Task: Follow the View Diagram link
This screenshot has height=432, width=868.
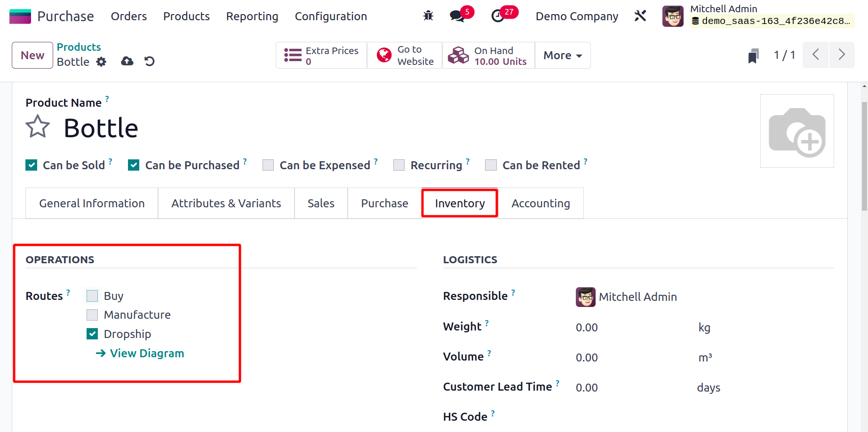Action: tap(146, 353)
